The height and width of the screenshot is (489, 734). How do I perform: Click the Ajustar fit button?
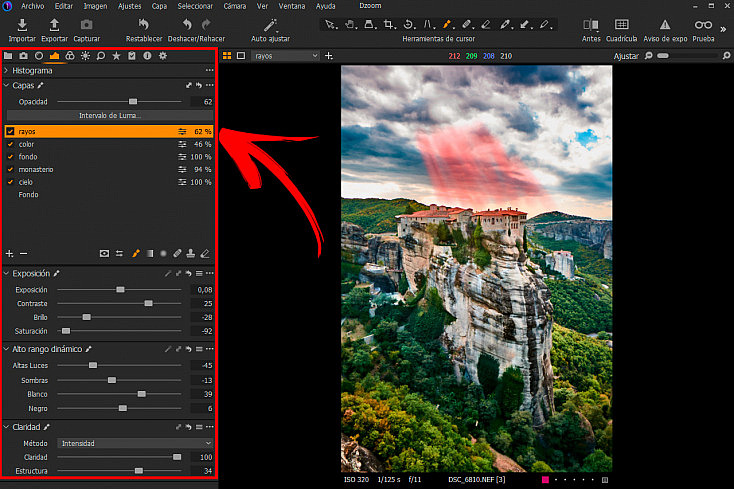click(x=626, y=56)
